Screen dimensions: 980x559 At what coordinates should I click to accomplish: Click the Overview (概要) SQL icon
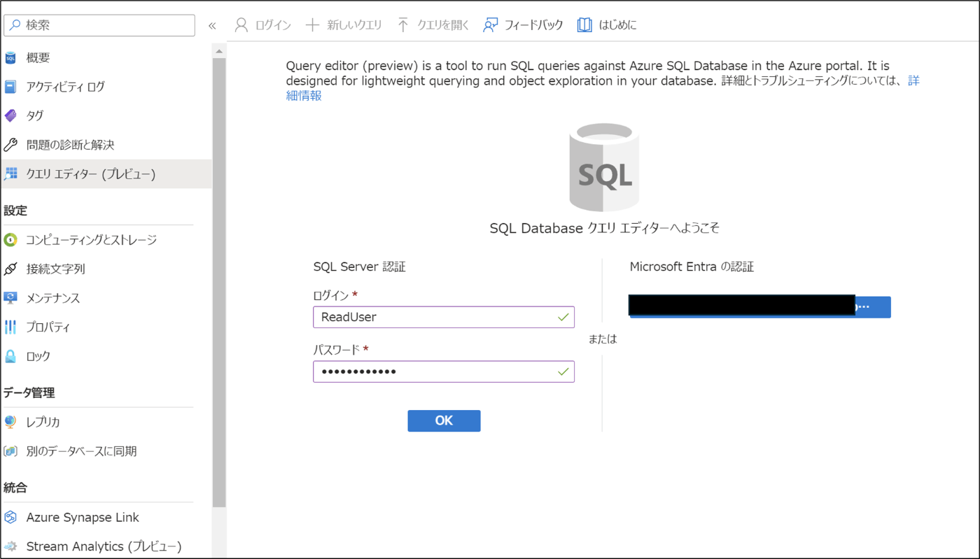tap(10, 58)
